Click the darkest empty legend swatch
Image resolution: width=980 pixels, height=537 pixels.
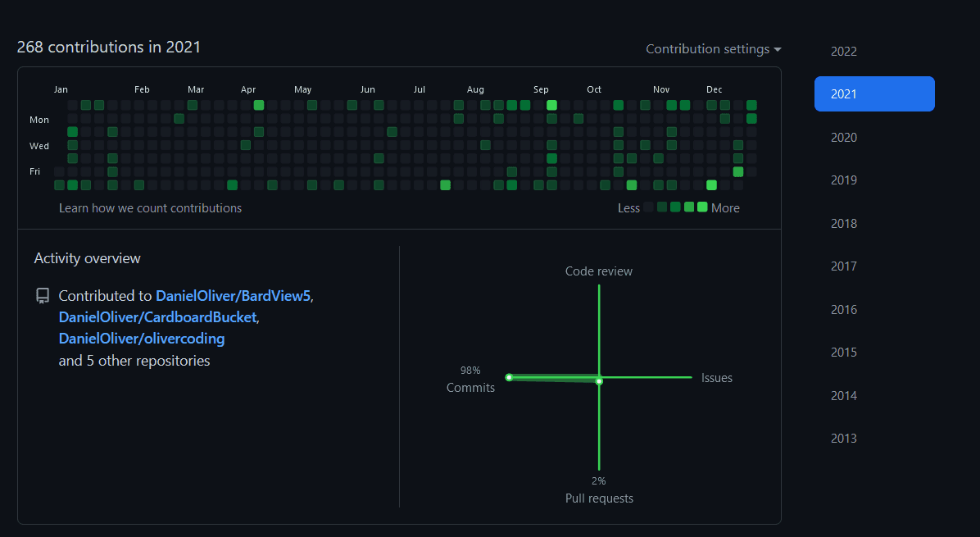pyautogui.click(x=649, y=207)
